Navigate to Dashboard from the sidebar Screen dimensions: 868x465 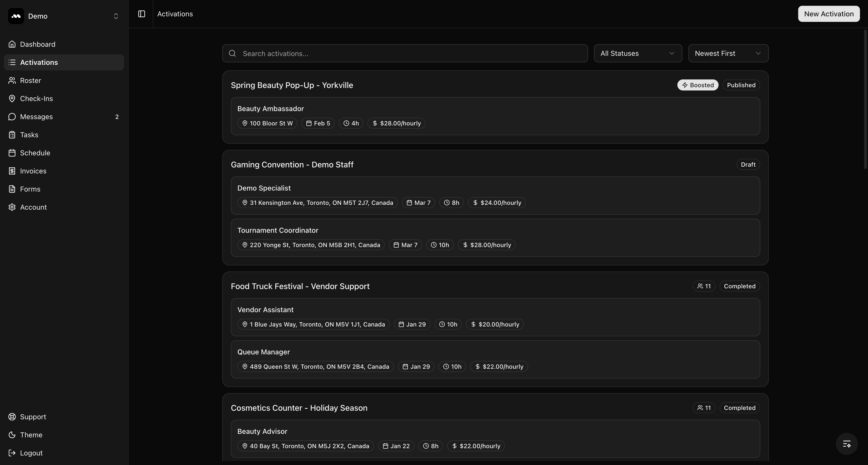pyautogui.click(x=37, y=44)
